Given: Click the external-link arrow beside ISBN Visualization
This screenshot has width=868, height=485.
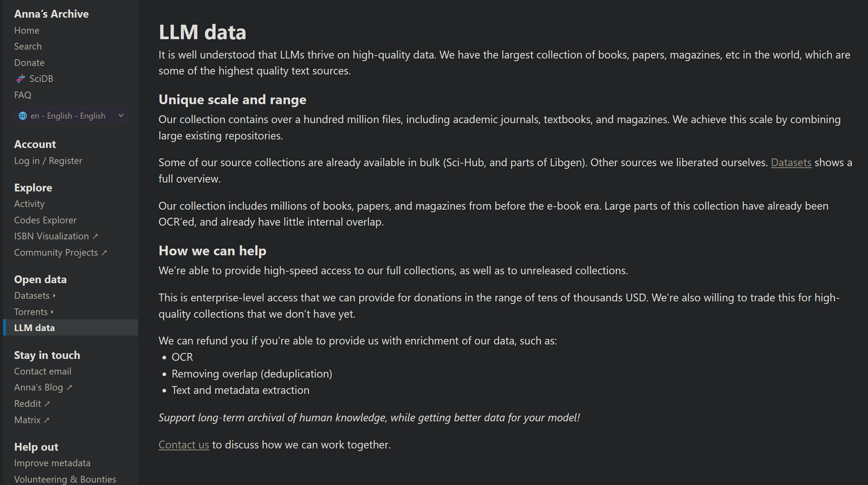Looking at the screenshot, I should [x=95, y=236].
